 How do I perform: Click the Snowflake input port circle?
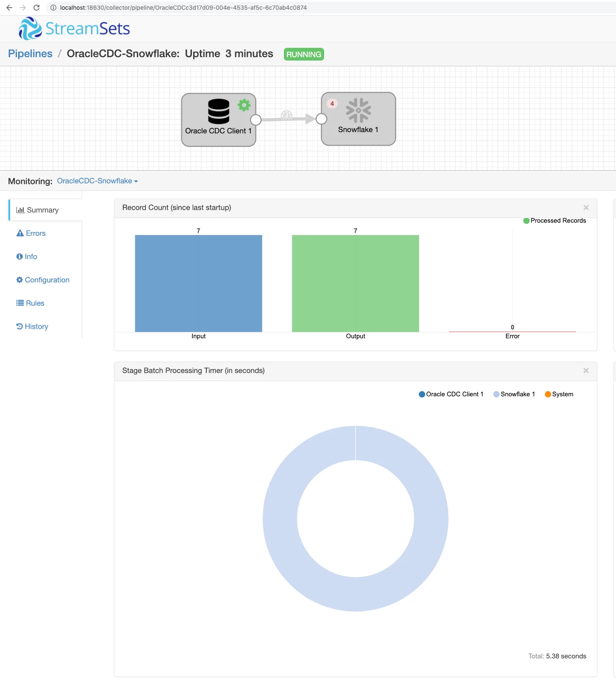coord(322,119)
